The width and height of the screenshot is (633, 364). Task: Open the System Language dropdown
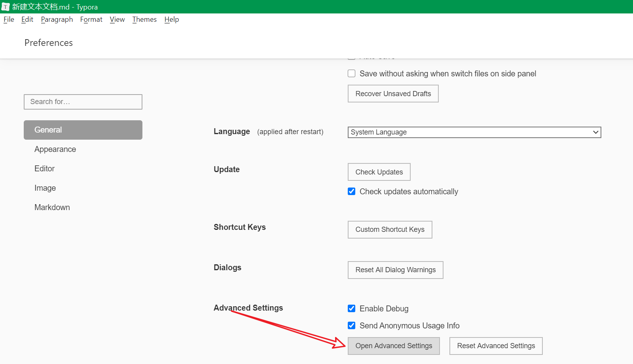pyautogui.click(x=474, y=132)
